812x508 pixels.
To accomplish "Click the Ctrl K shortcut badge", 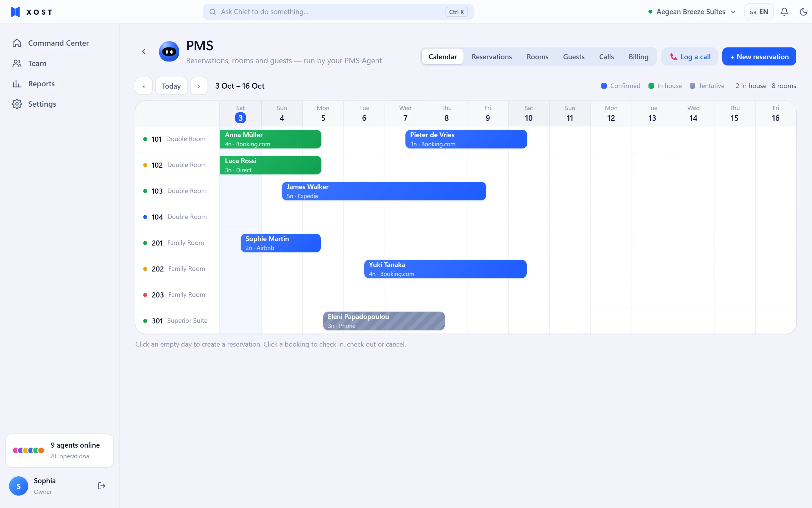I will pos(456,12).
